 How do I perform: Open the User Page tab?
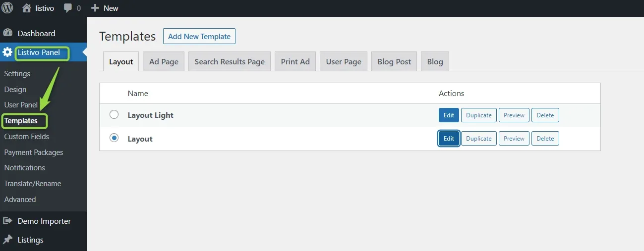tap(344, 61)
